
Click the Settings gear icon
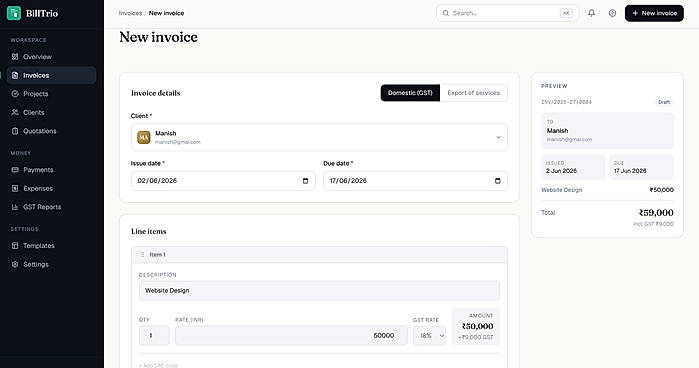tap(15, 265)
